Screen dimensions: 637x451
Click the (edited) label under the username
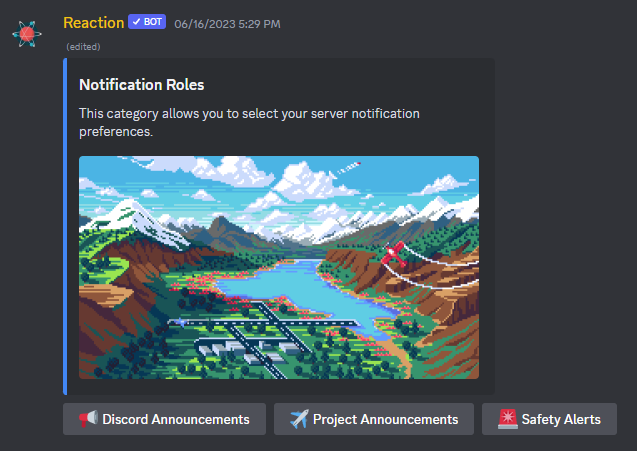click(83, 47)
